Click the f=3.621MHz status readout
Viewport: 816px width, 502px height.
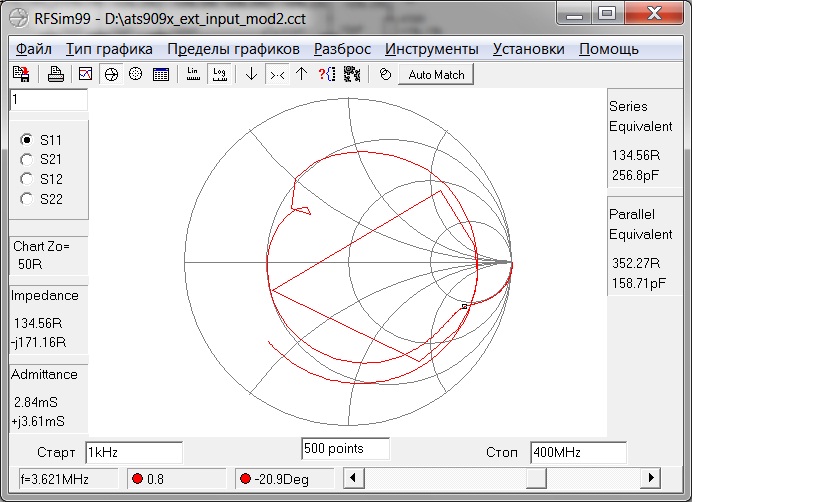(68, 479)
